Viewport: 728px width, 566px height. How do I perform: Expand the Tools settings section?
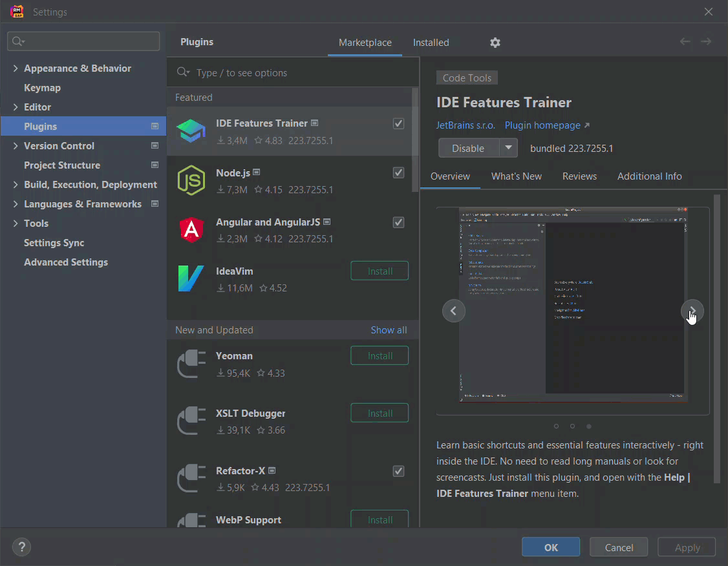pos(16,224)
